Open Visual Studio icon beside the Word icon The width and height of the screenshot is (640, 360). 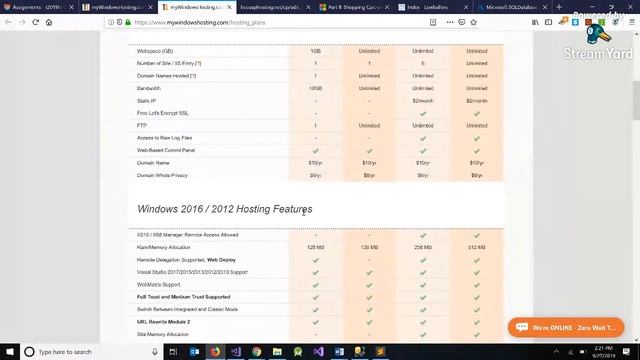point(319,352)
